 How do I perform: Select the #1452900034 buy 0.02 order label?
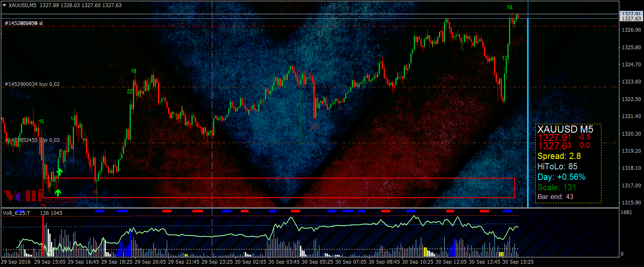[32, 84]
